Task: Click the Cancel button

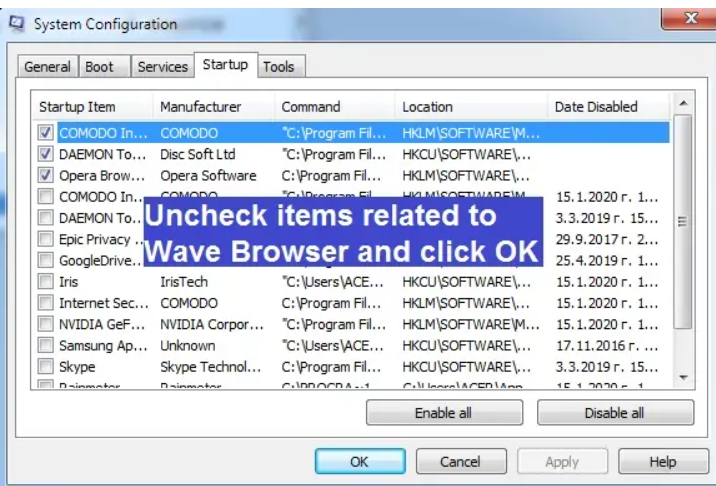Action: click(x=461, y=462)
